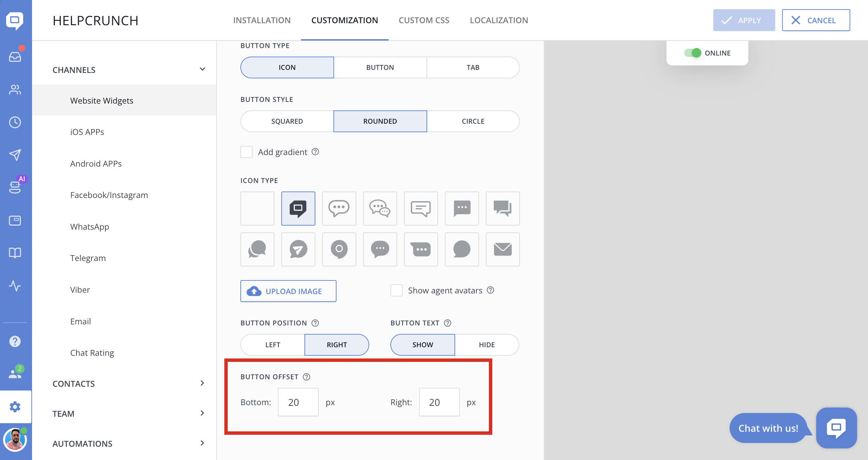Screen dimensions: 868x460
Task: Click the help question mark sidebar icon
Action: click(x=15, y=341)
